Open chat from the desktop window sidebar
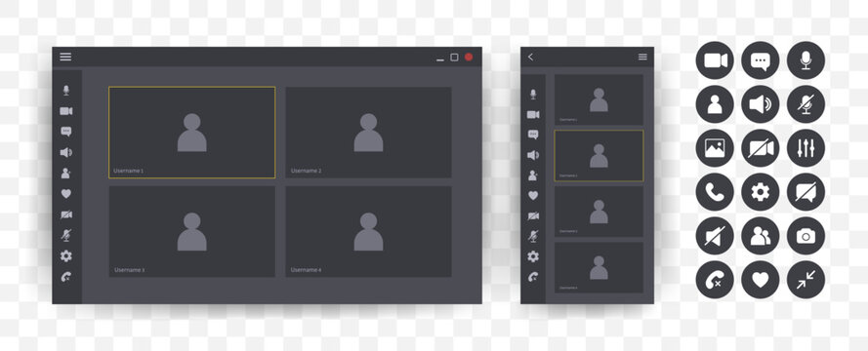Screen dimensions: 868x351 click(66, 132)
